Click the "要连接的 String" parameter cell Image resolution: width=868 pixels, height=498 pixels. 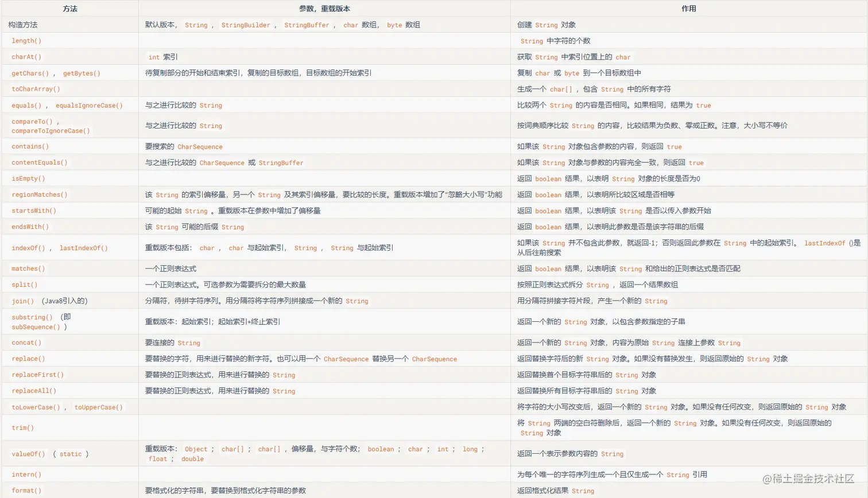click(x=173, y=343)
